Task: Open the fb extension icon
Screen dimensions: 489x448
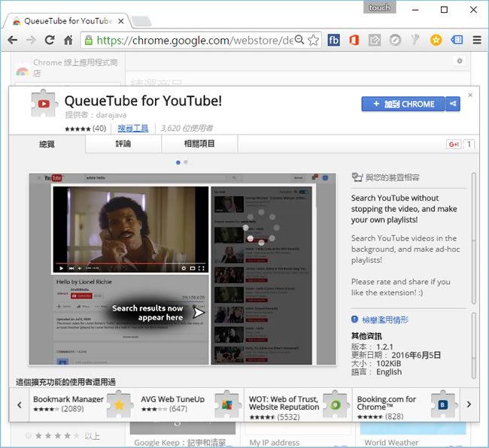Action: (x=333, y=40)
